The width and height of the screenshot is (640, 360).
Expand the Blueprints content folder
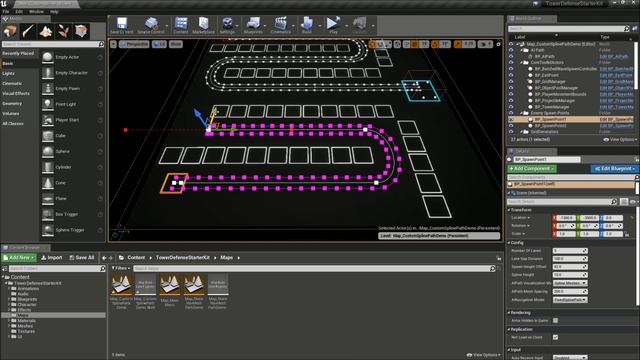9,299
